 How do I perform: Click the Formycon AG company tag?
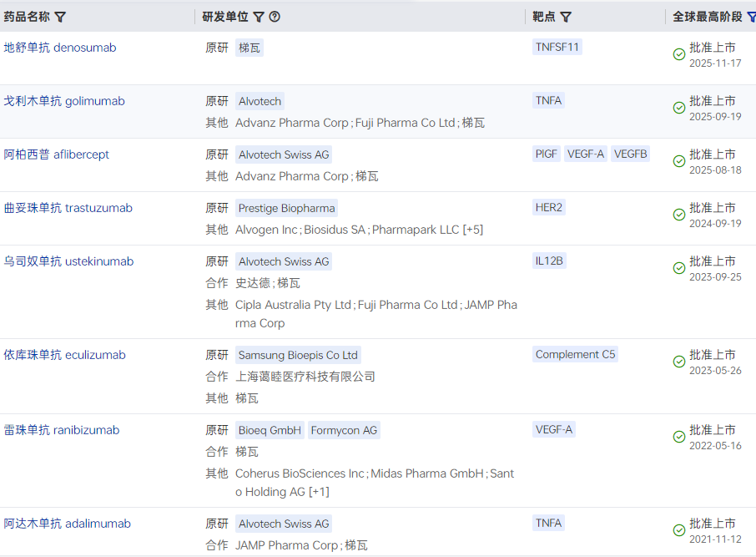tap(344, 430)
